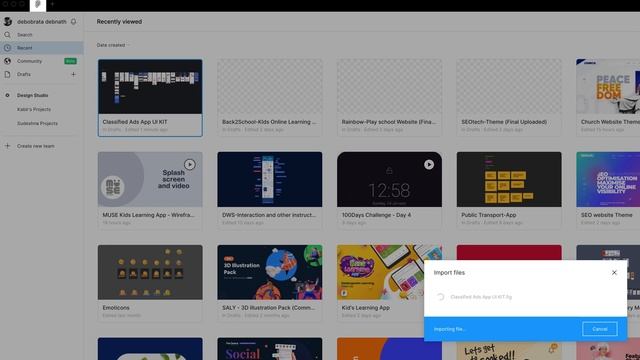Image resolution: width=640 pixels, height=360 pixels.
Task: Click Kid's Learning App title text
Action: click(x=366, y=308)
